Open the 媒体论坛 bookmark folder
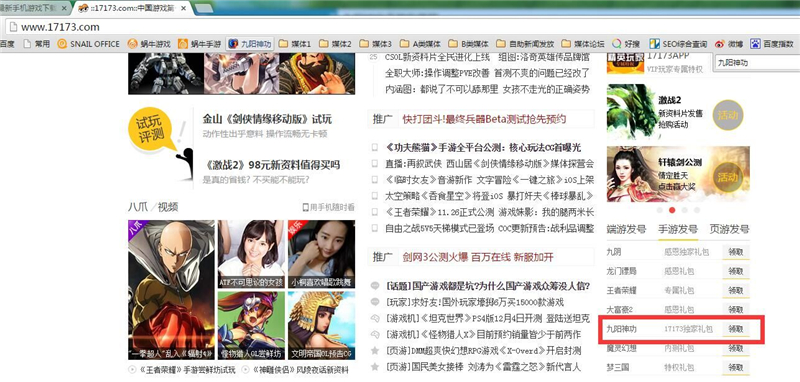 pos(583,44)
